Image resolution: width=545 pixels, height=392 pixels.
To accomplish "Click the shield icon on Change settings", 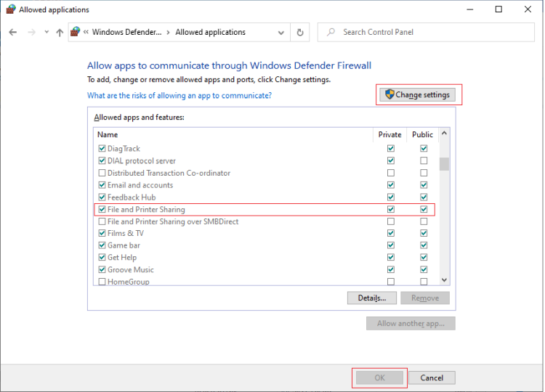I will (x=389, y=94).
